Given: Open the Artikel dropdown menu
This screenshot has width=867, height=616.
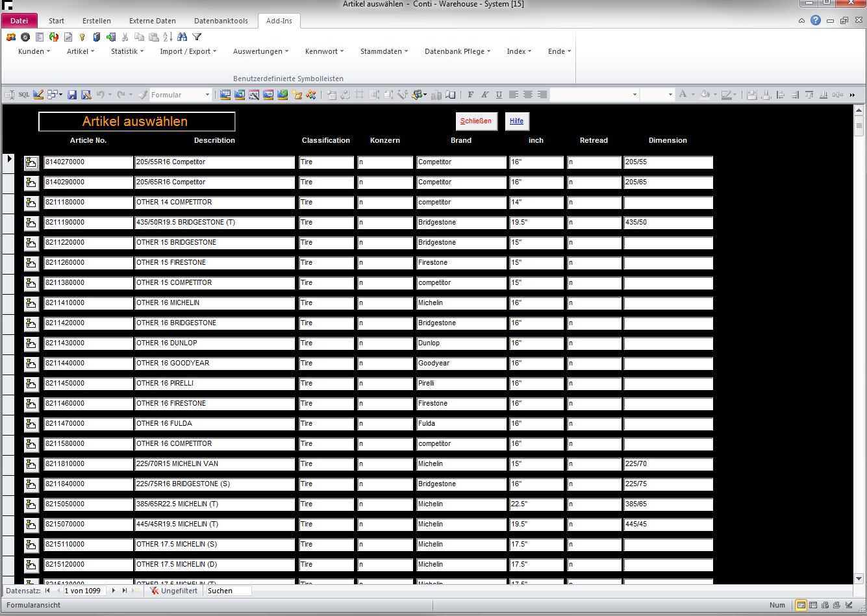Looking at the screenshot, I should (x=81, y=51).
